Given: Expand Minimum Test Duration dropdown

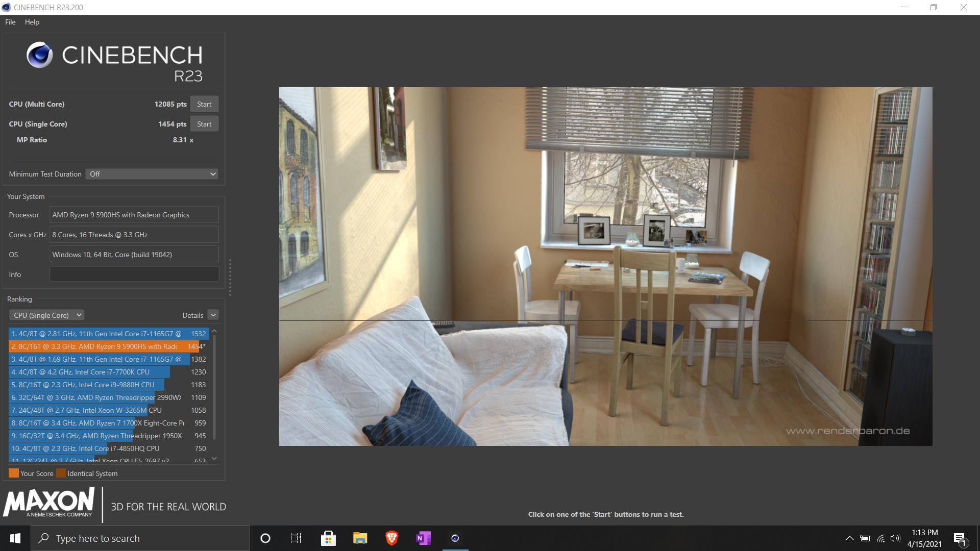Looking at the screenshot, I should (152, 174).
